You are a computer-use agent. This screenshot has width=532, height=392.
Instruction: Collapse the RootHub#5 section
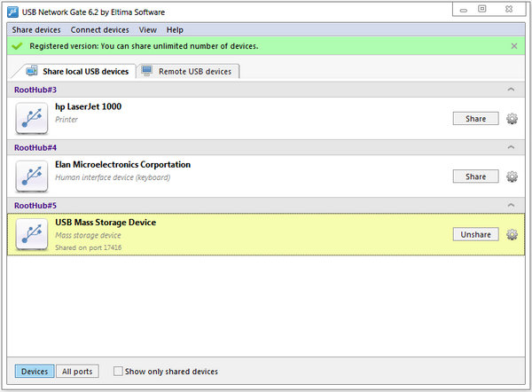tap(510, 206)
